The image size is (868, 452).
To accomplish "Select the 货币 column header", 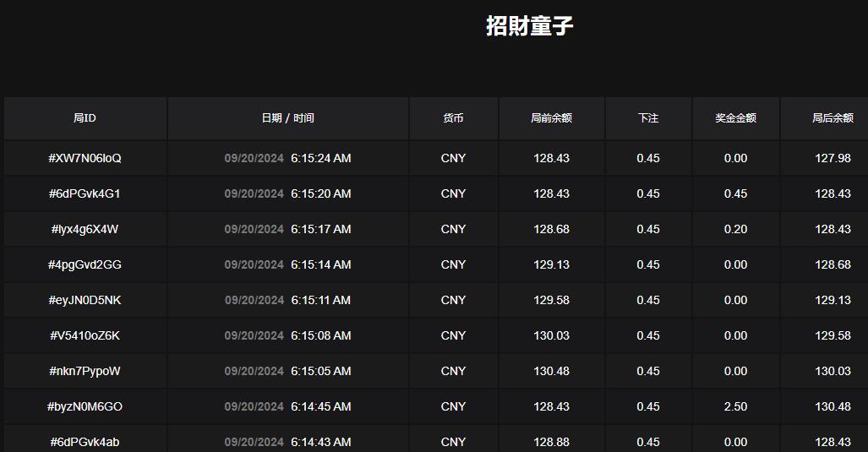I will (x=453, y=118).
